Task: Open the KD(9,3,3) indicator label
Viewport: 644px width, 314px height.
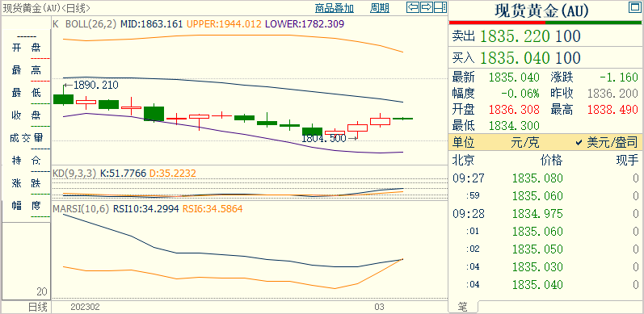Action: click(74, 174)
